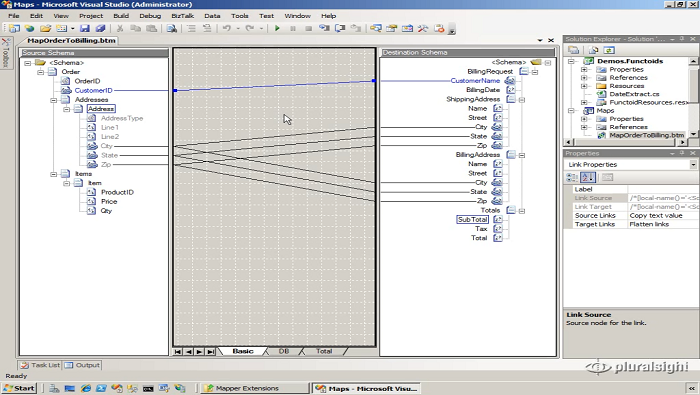Open the Tools menu
The height and width of the screenshot is (395, 700).
click(240, 16)
